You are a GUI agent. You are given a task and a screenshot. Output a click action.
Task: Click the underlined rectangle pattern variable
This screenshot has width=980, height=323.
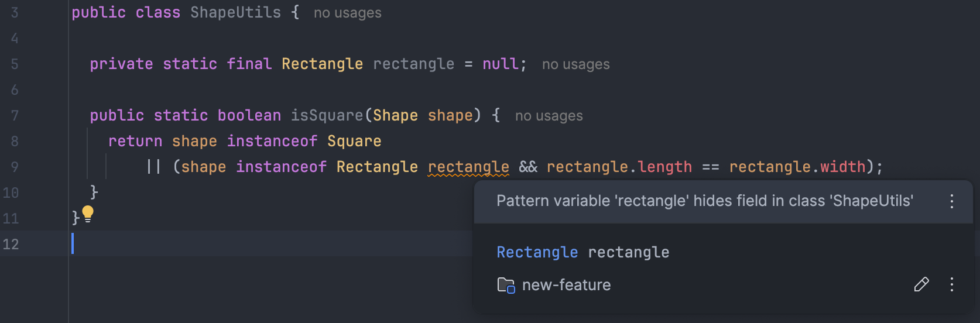click(x=468, y=167)
